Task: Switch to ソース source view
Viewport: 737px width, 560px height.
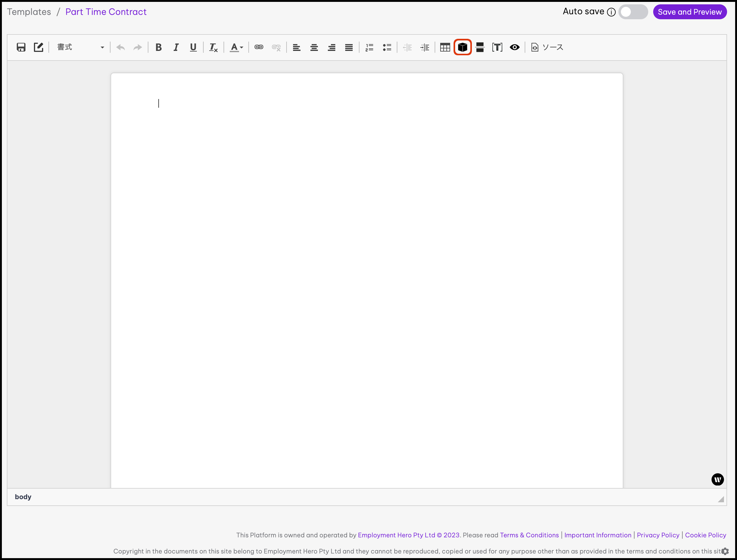Action: pyautogui.click(x=547, y=47)
